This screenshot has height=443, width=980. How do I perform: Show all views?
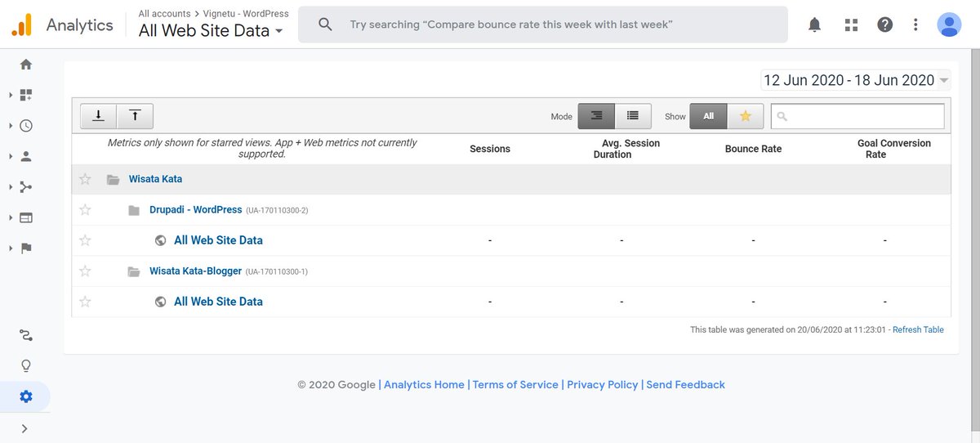click(708, 116)
